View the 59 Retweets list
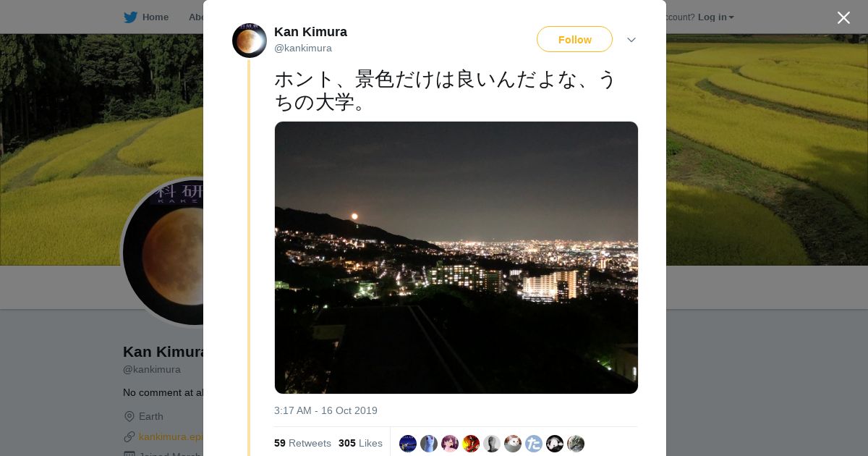 coord(302,443)
